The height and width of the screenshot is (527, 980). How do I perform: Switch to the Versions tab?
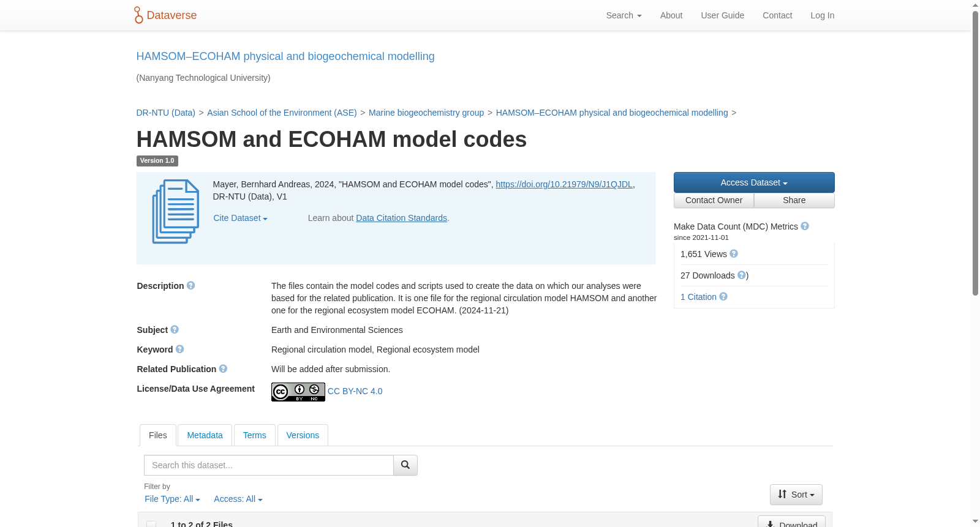(303, 435)
